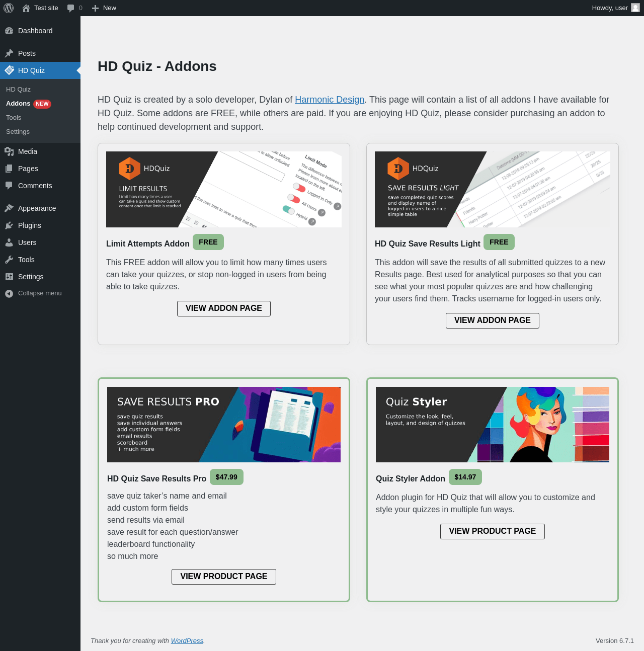Click the HD Quiz - Addons page heading

click(x=157, y=66)
